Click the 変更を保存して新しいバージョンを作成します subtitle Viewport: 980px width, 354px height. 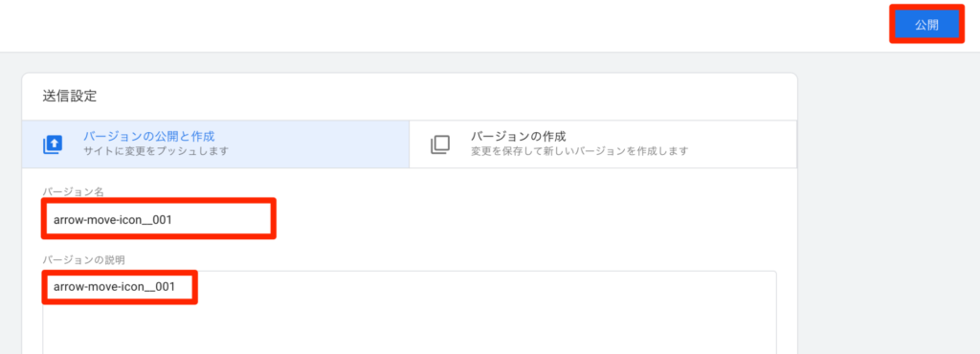(x=579, y=151)
